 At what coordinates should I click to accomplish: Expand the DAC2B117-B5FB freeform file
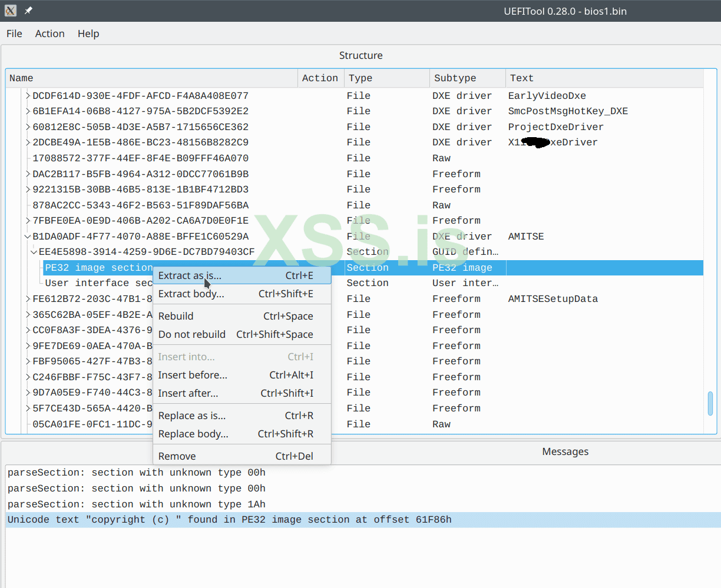28,174
